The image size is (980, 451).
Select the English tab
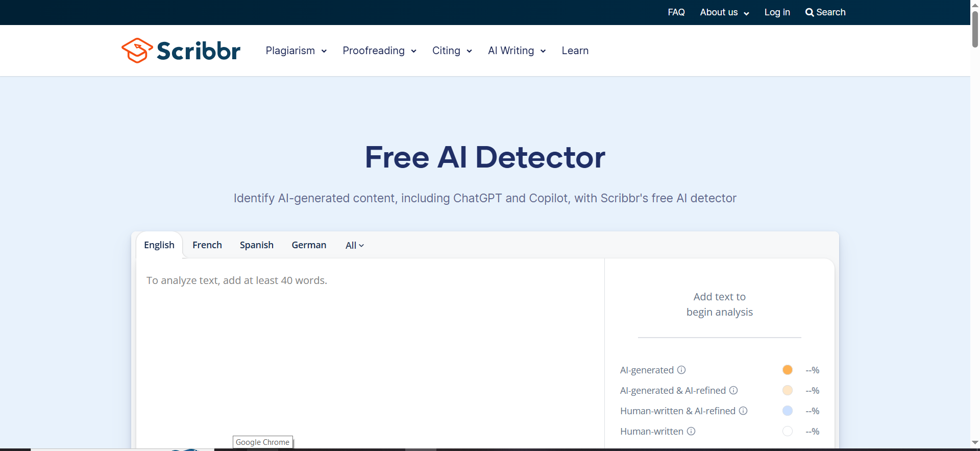tap(159, 245)
